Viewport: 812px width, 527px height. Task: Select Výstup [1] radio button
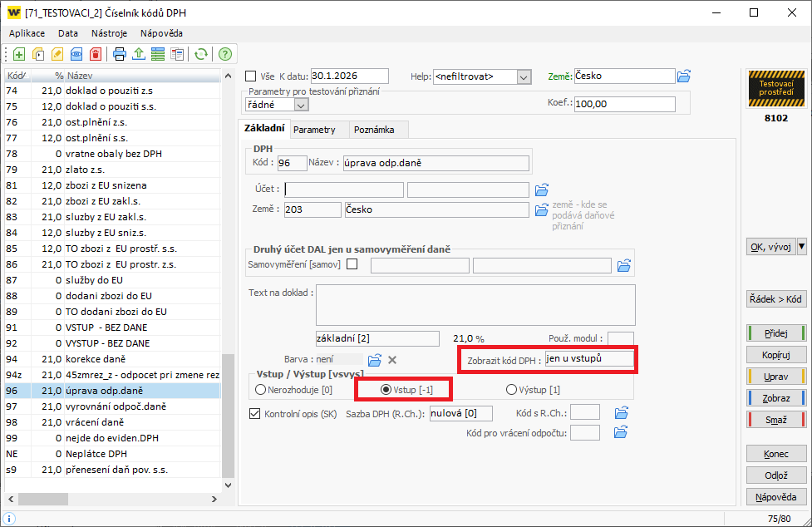pyautogui.click(x=511, y=389)
